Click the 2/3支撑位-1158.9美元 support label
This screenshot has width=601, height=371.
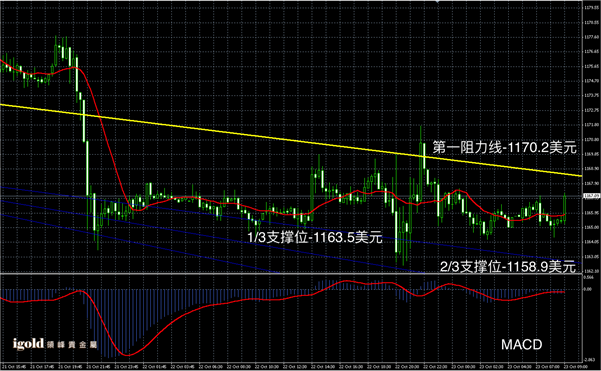507,266
